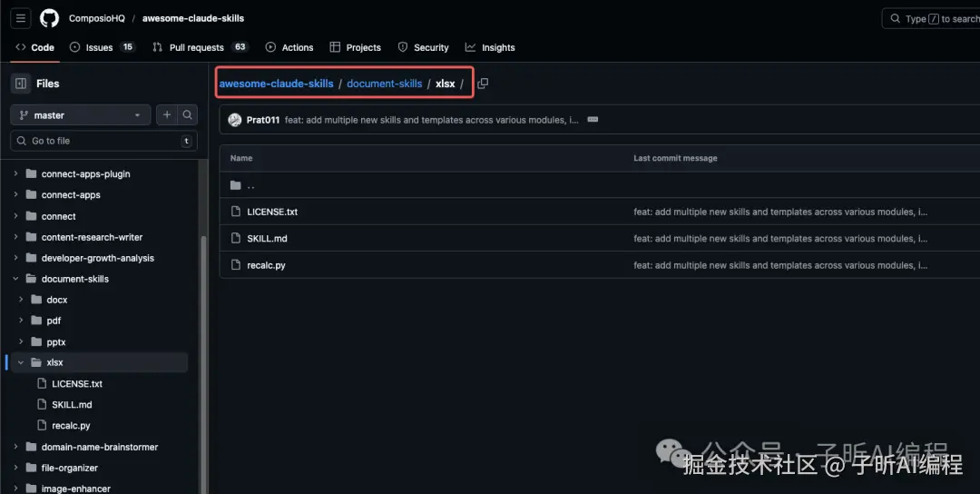Expand the content-research-writer folder chevron
Image resolution: width=980 pixels, height=494 pixels.
[15, 237]
